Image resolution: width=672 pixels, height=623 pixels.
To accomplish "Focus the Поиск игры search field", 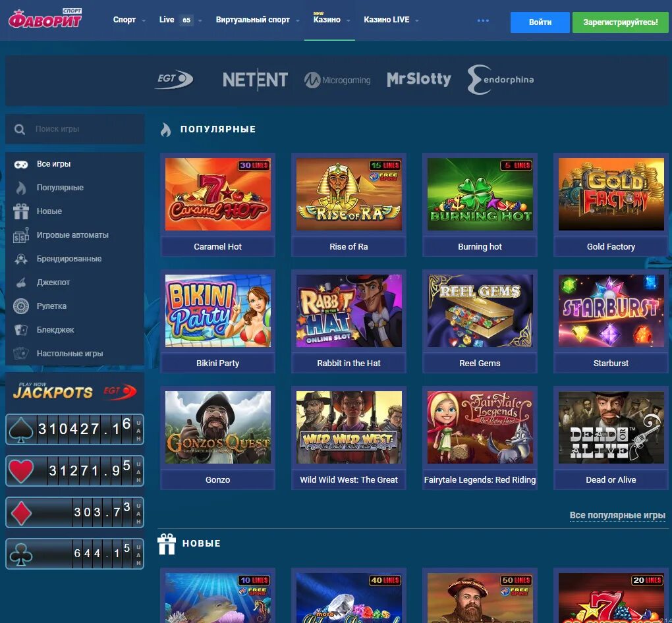I will (74, 129).
